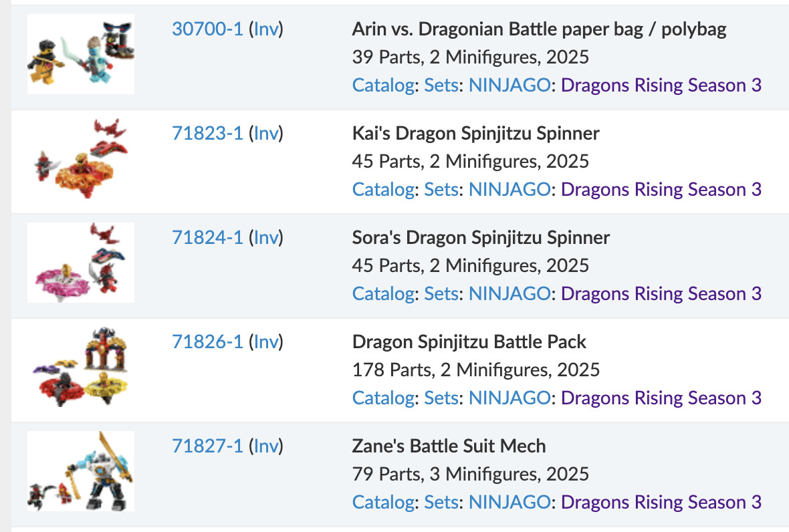Click Inv next to 71826-1
Screen dimensions: 789x532
tap(265, 342)
